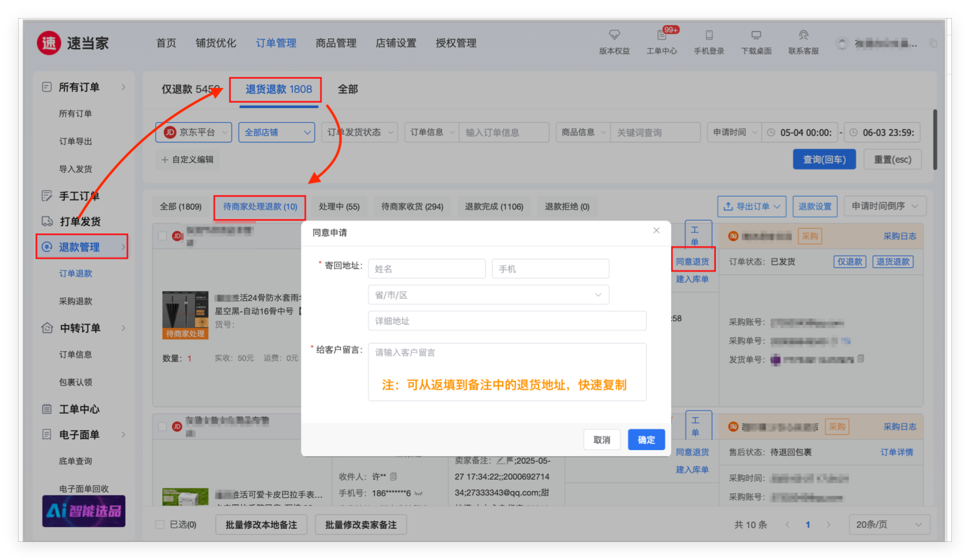Switch to the 退款完成 (1106) tab
Image resolution: width=970 pixels, height=560 pixels.
(x=494, y=207)
